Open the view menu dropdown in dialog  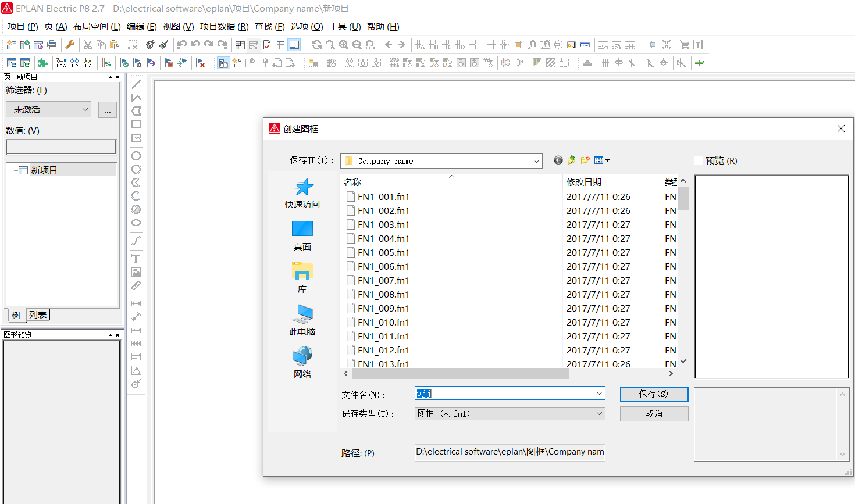point(603,160)
